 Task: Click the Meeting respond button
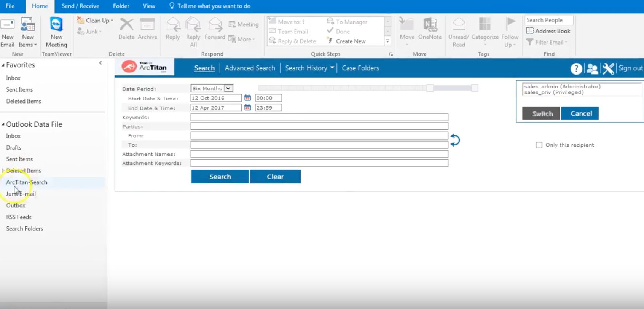(x=244, y=24)
